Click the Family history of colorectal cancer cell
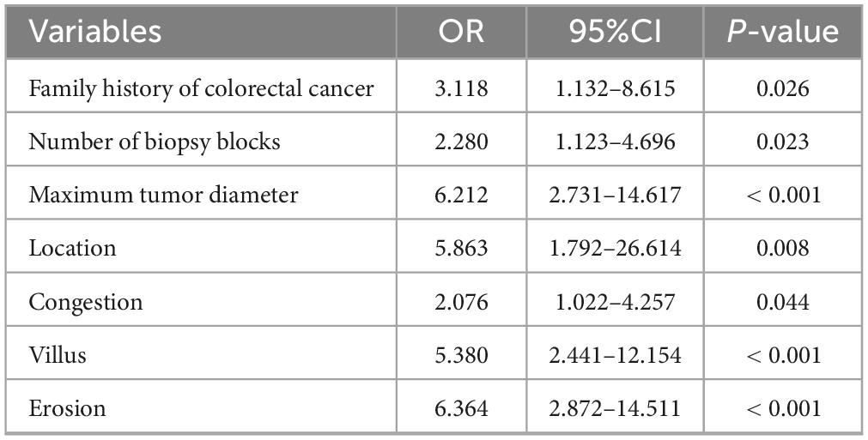The image size is (868, 440). pos(201,87)
